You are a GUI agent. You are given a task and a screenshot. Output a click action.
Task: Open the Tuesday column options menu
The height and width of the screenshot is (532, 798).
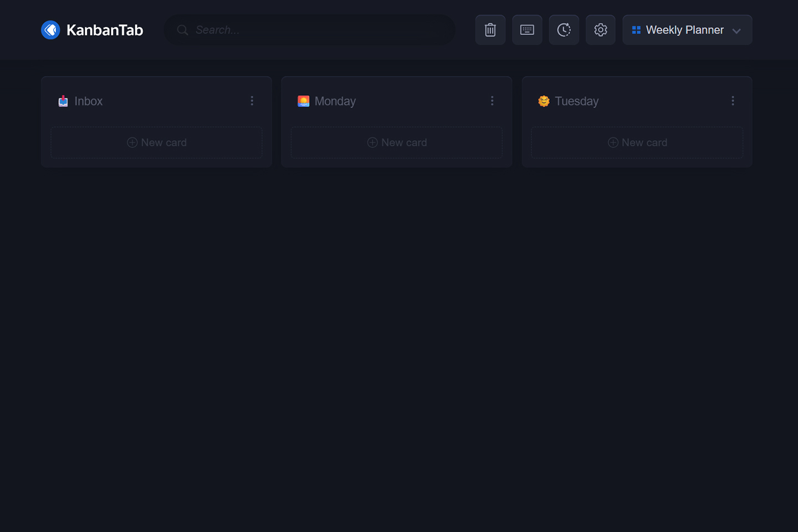[733, 100]
